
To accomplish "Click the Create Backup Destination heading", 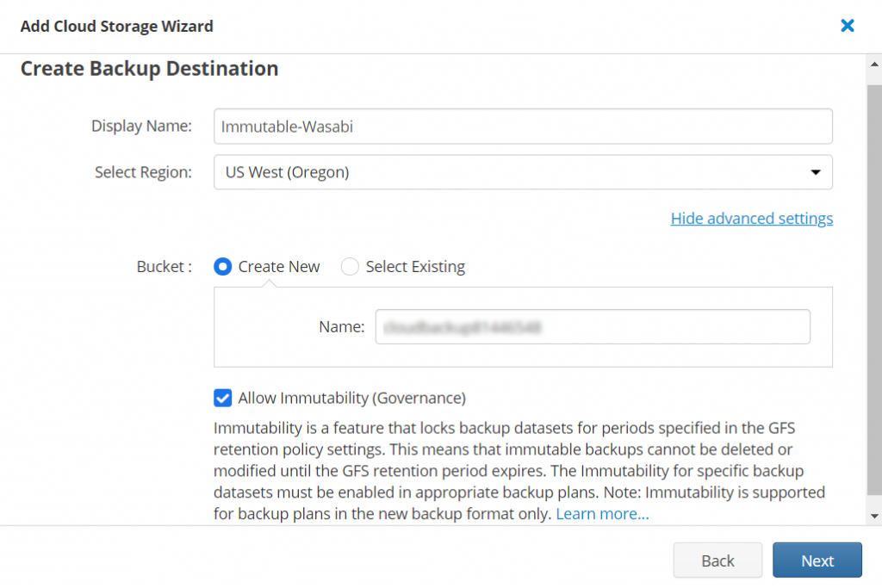I will click(149, 68).
